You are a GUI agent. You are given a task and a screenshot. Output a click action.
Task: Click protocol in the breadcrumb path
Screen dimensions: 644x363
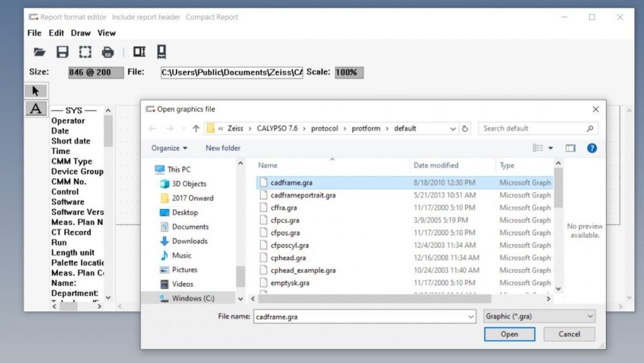pos(324,128)
